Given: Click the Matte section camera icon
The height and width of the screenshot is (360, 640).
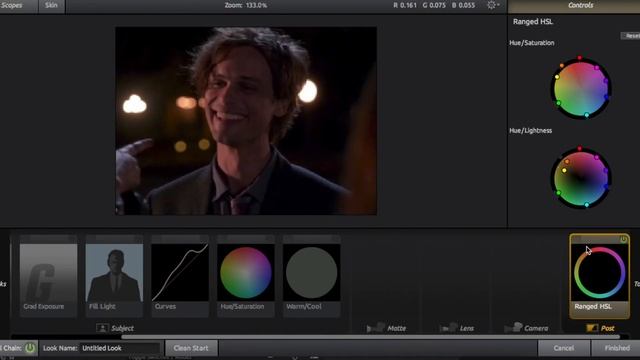Looking at the screenshot, I should 376,327.
